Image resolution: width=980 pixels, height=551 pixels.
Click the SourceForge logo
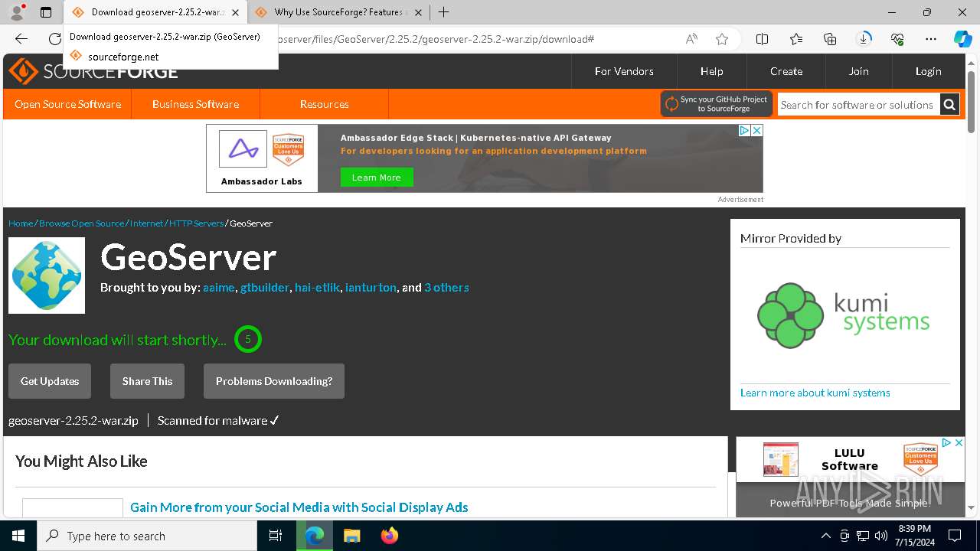(x=93, y=71)
